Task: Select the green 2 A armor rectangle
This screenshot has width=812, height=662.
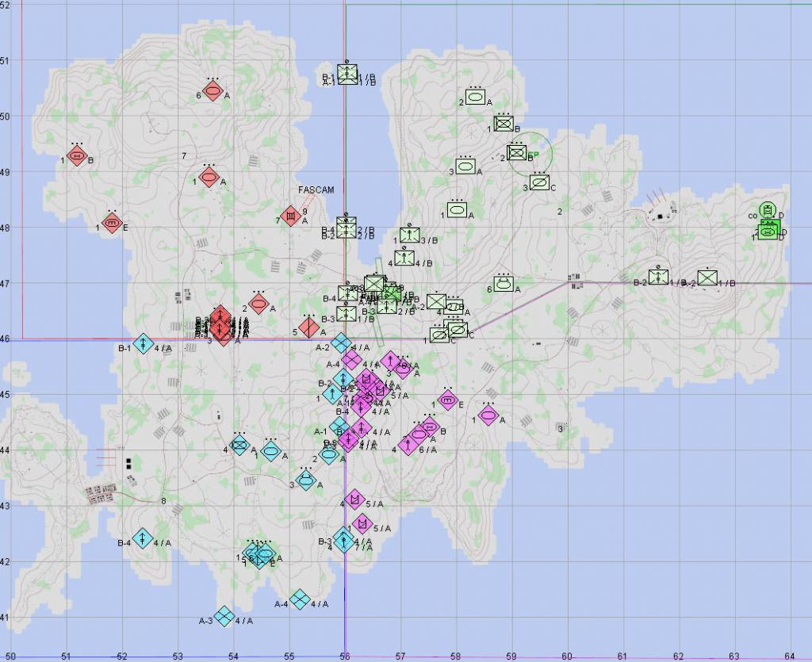Action: 475,98
